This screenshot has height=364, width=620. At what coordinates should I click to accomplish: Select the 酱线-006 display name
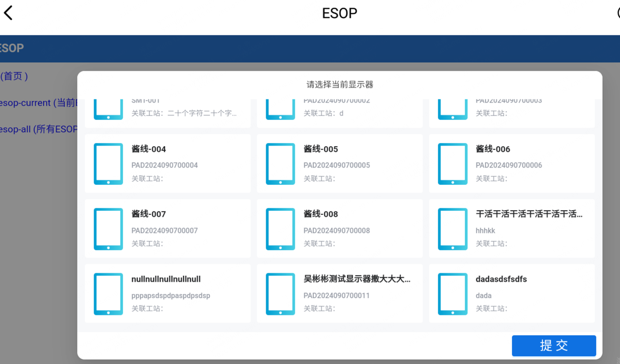[x=493, y=149]
